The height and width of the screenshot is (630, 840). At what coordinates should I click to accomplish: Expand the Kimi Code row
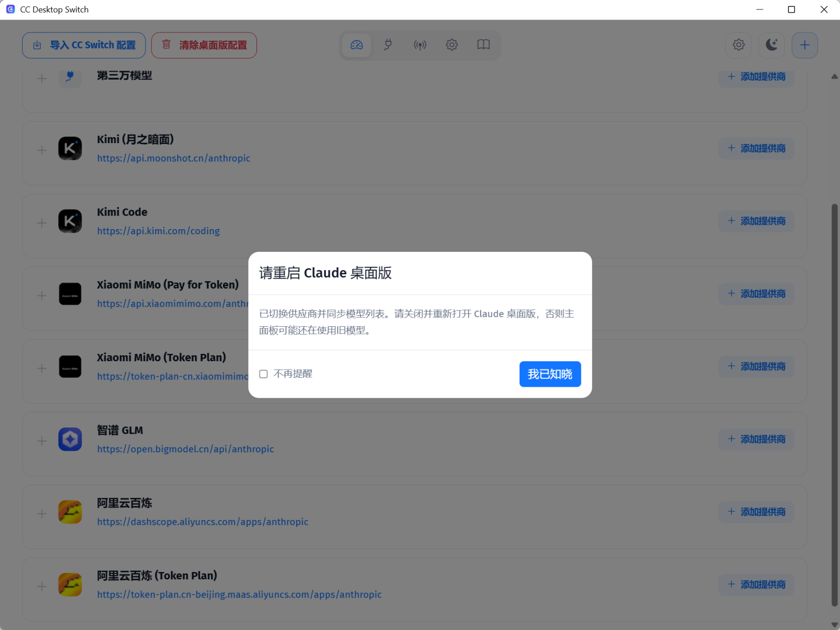(42, 223)
